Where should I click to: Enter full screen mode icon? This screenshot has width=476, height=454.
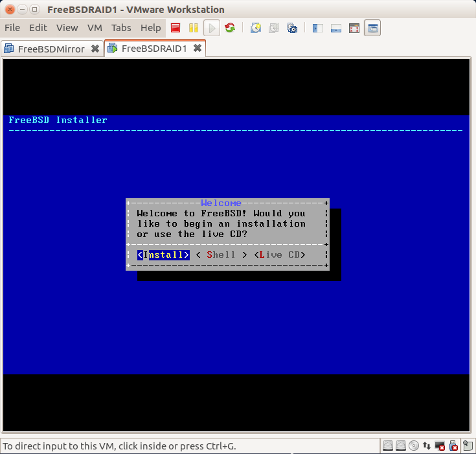354,28
